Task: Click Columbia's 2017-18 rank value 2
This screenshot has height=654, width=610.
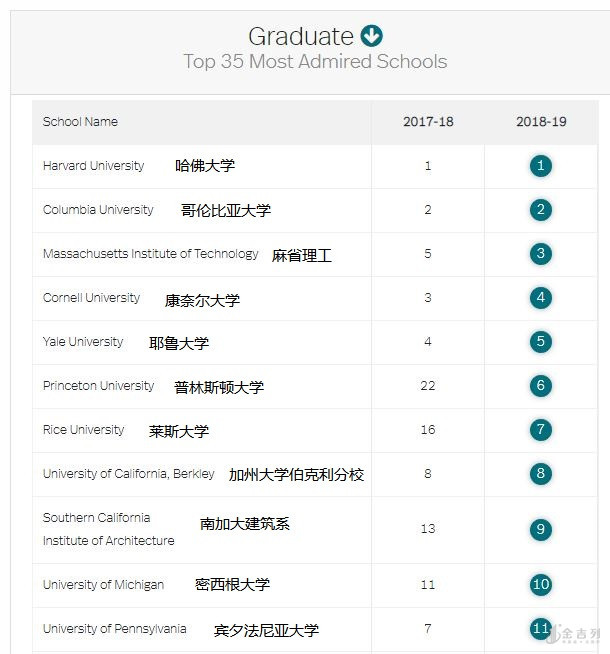Action: 428,210
